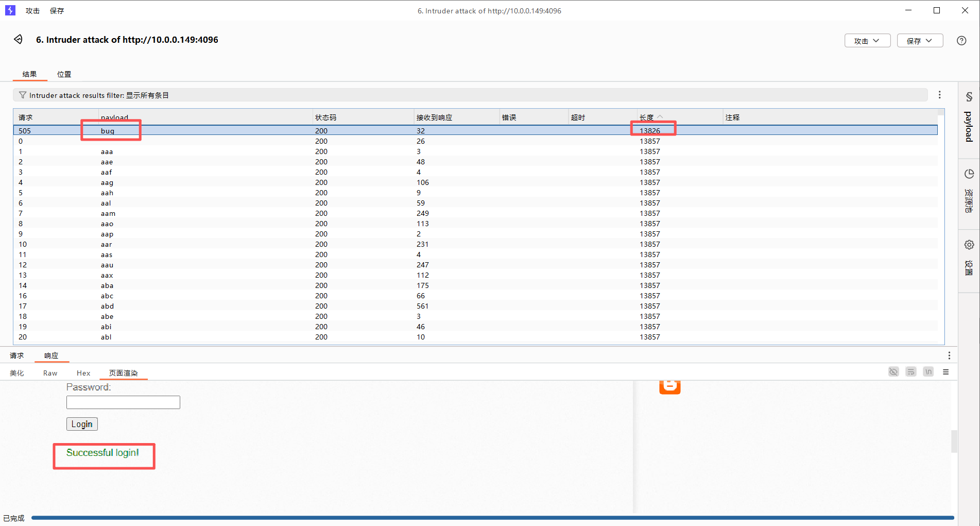Image resolution: width=980 pixels, height=526 pixels.
Task: Expand the 保存 dropdown button
Action: (920, 41)
